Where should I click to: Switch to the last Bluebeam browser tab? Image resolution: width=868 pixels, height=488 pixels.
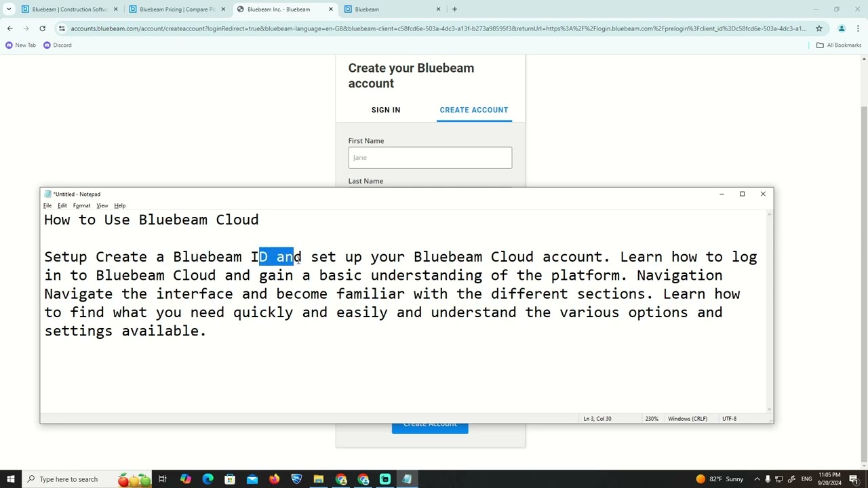point(392,9)
